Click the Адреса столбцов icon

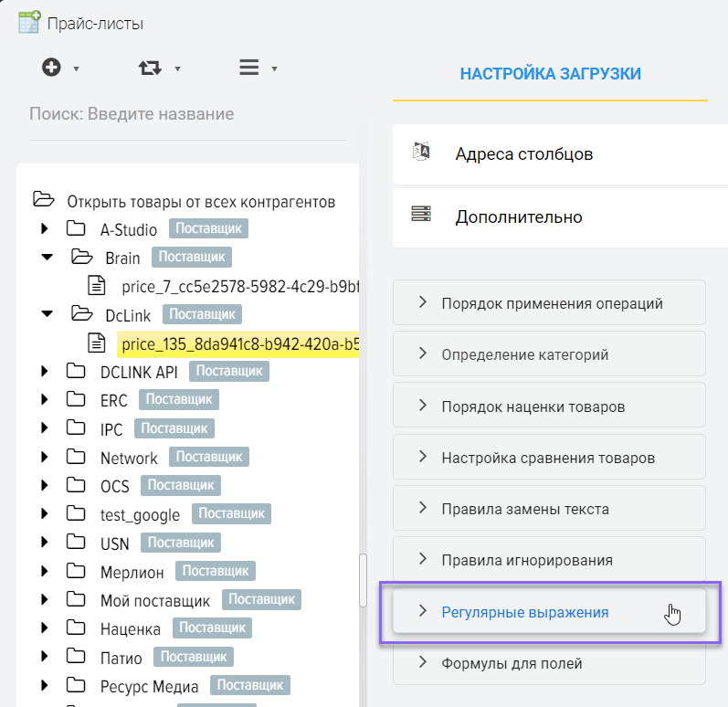coord(421,153)
